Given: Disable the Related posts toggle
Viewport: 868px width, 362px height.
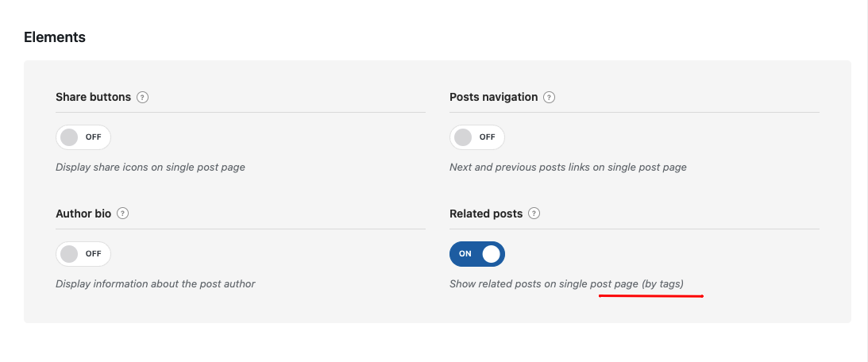Looking at the screenshot, I should [477, 253].
